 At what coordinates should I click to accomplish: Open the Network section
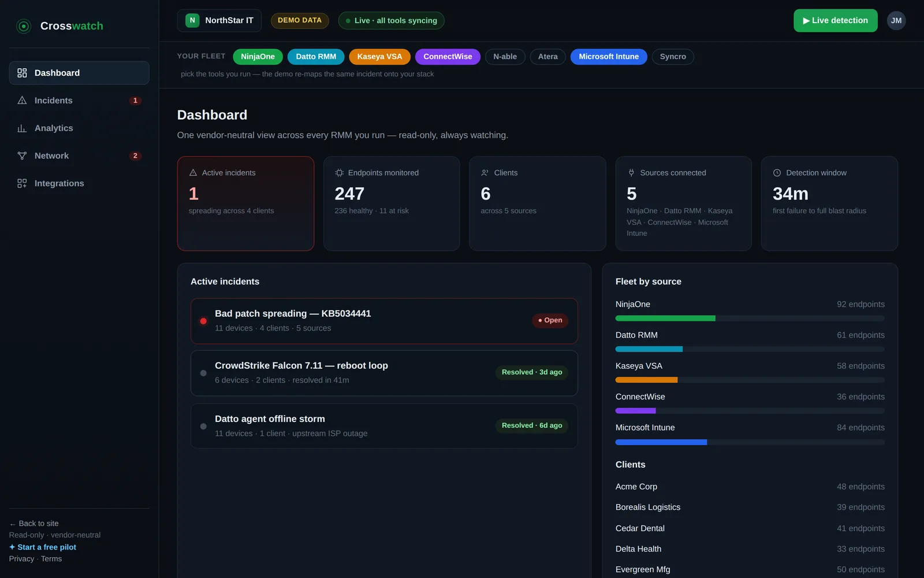79,156
